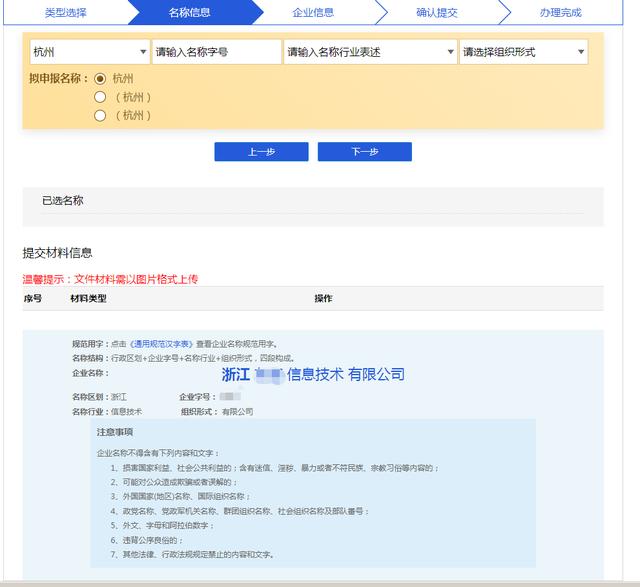Click the 组织形式：有限公司 text
Screen dimensions: 640x587
point(217,411)
